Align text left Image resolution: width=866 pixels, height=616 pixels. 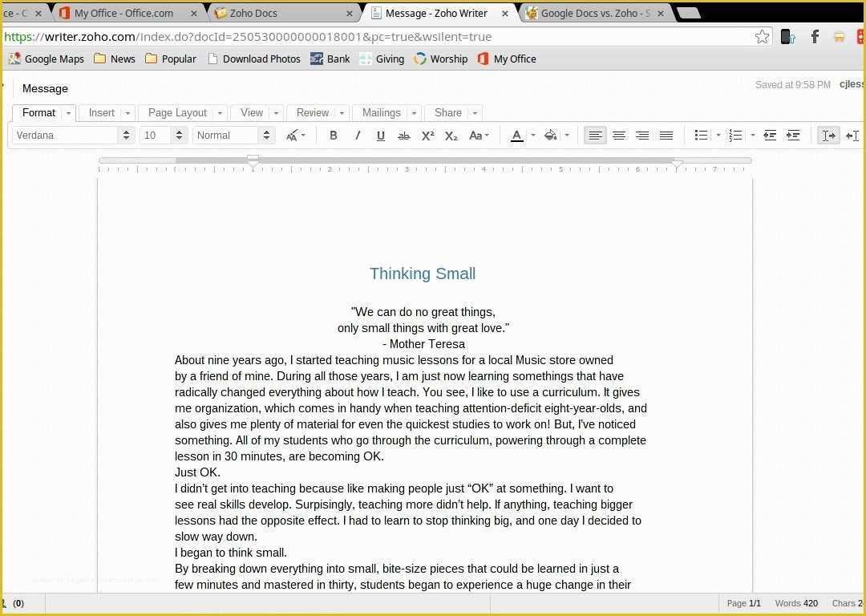click(595, 136)
